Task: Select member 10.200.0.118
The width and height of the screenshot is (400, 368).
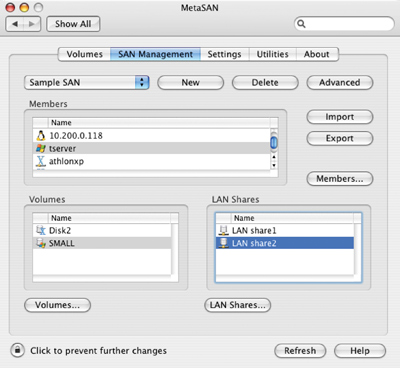Action: pyautogui.click(x=151, y=136)
